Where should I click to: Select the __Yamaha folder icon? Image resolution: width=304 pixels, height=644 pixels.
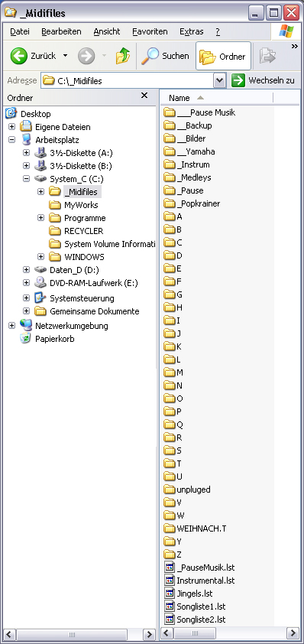coord(170,151)
